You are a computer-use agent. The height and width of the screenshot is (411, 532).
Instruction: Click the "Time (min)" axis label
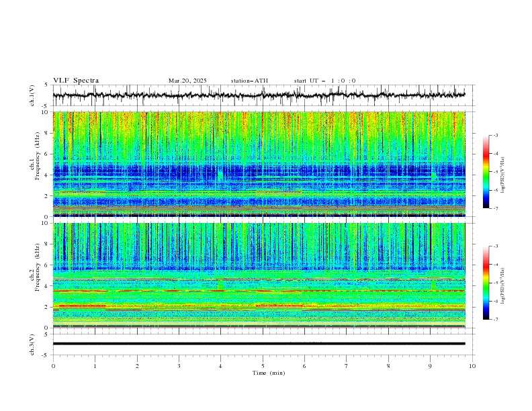tap(269, 373)
